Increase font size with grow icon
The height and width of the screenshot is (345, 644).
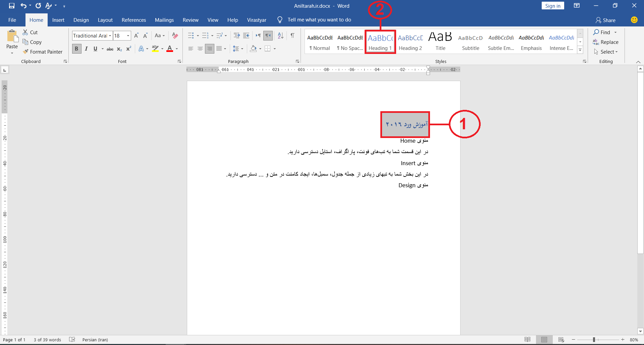pos(136,36)
